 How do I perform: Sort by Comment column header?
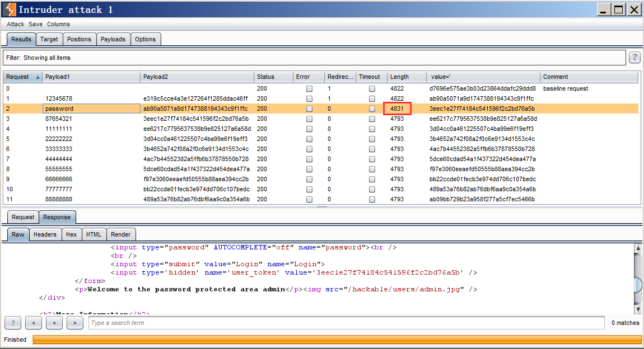tap(589, 77)
